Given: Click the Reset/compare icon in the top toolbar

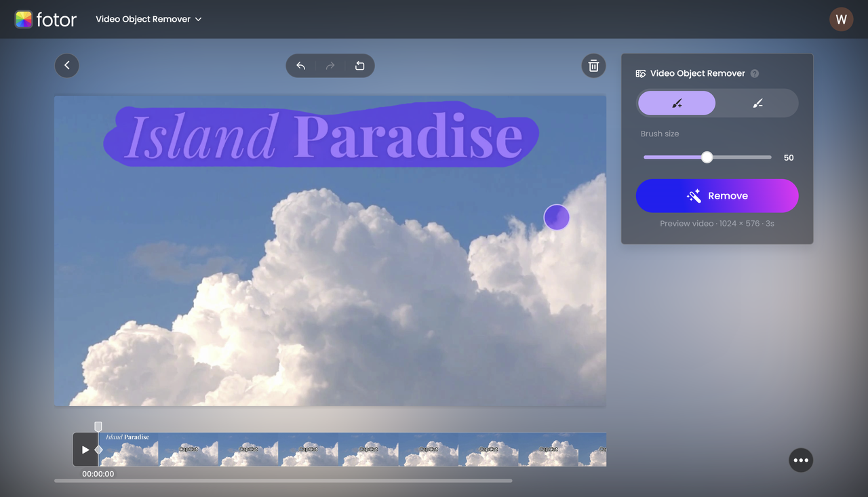Looking at the screenshot, I should 359,65.
